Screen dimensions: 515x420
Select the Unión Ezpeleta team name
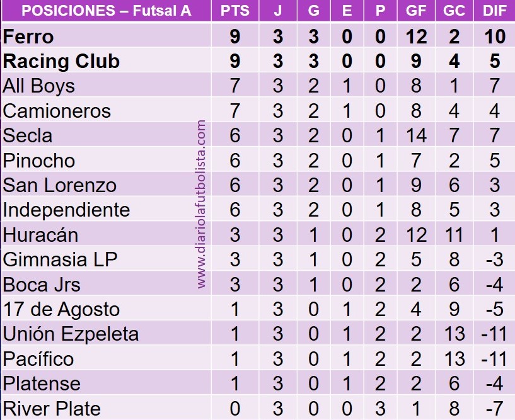click(x=71, y=334)
